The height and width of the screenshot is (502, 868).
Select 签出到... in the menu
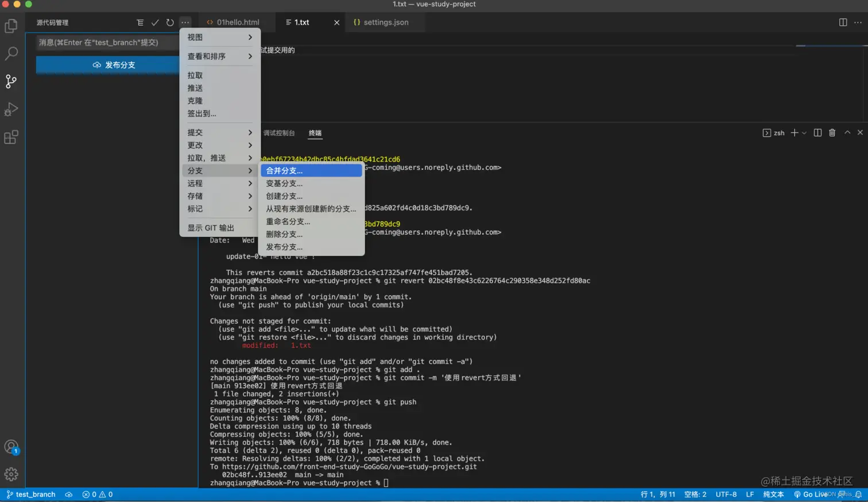click(x=220, y=114)
